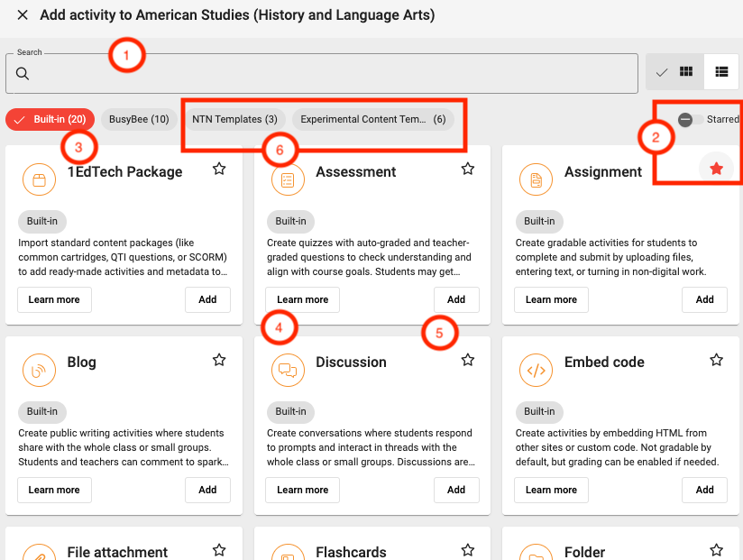Select the BusyBee (10) filter chip
The height and width of the screenshot is (560, 743).
coord(139,119)
